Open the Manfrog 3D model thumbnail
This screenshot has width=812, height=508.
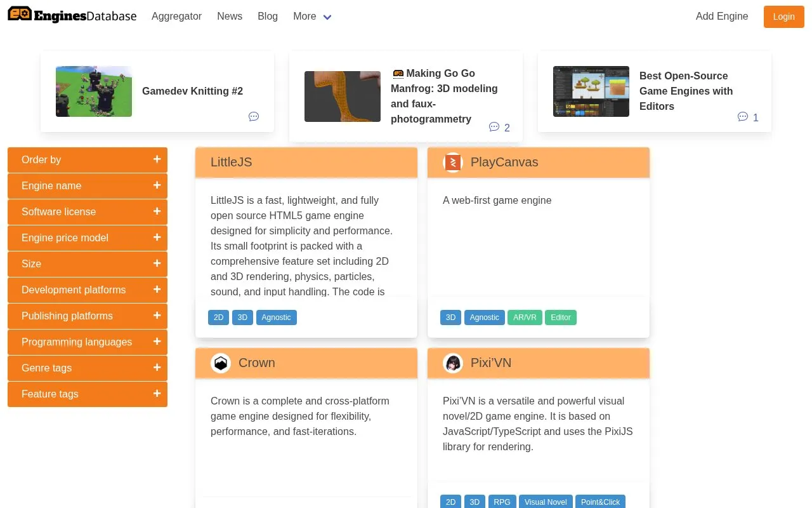click(x=343, y=97)
